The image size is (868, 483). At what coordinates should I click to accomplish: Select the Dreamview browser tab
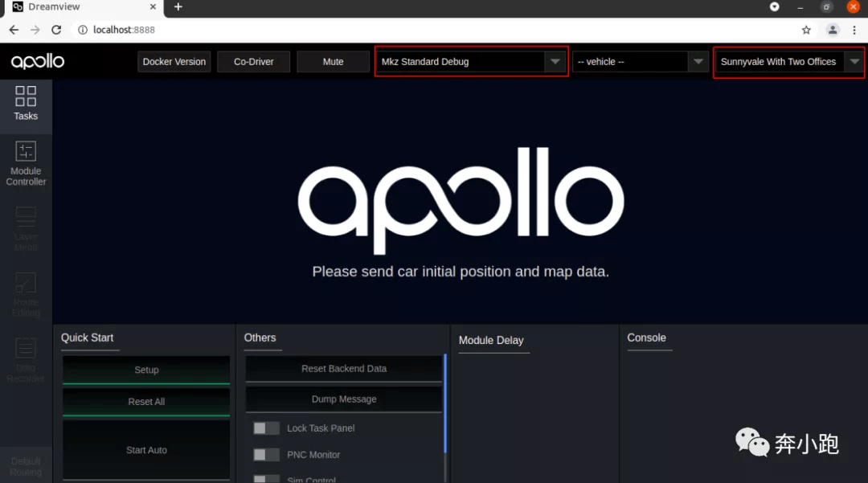(83, 6)
